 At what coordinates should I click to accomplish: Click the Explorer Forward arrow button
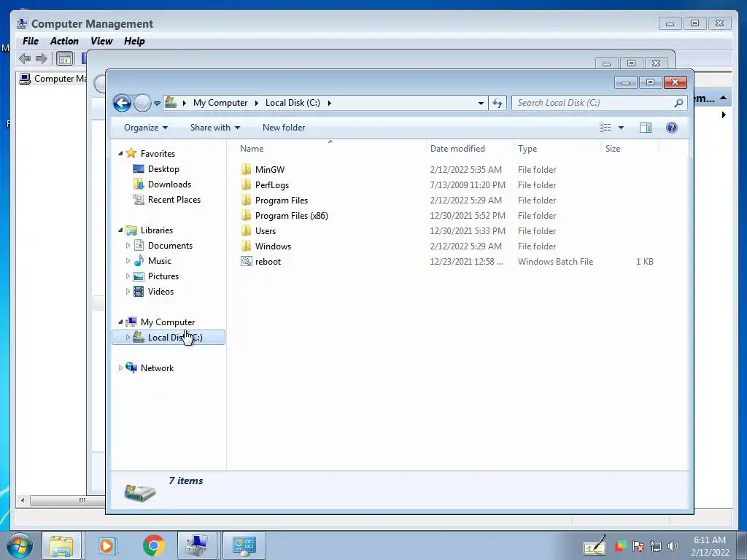(142, 103)
